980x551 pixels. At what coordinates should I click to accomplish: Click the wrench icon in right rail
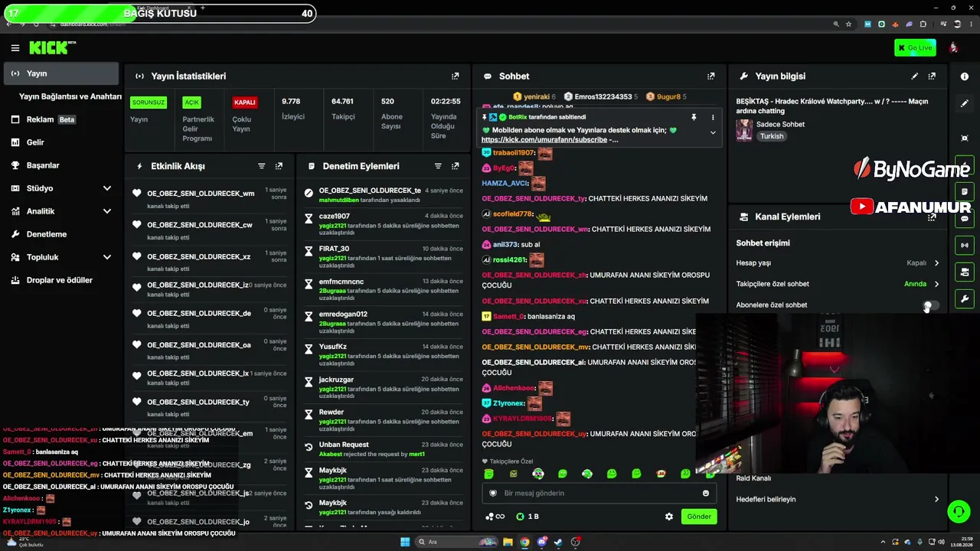tap(965, 298)
